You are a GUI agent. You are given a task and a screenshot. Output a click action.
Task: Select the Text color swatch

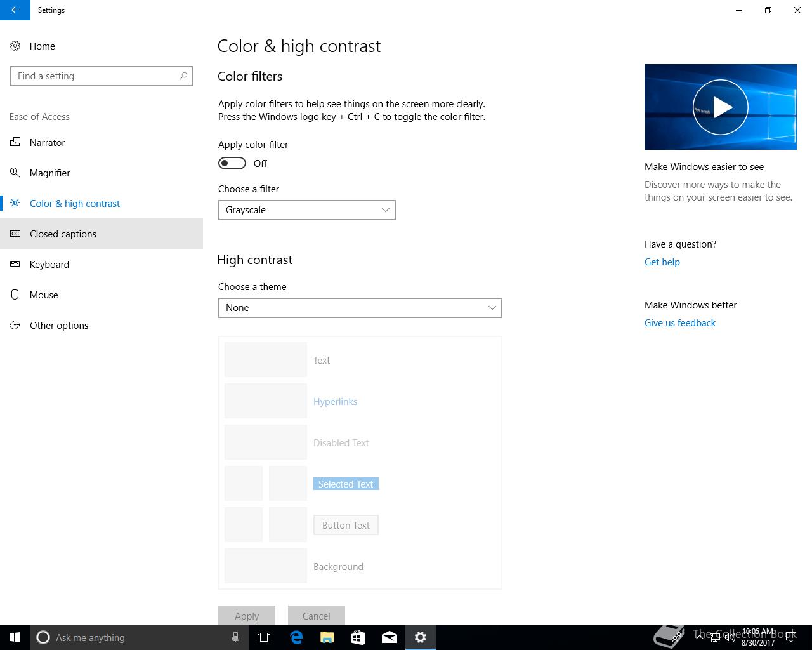265,360
